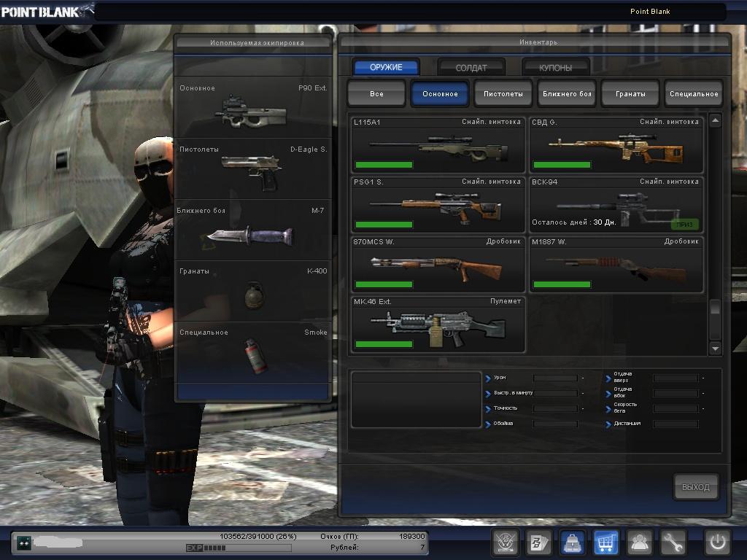Open the shopping cart shop icon
Screen dimensions: 747x560
605,542
